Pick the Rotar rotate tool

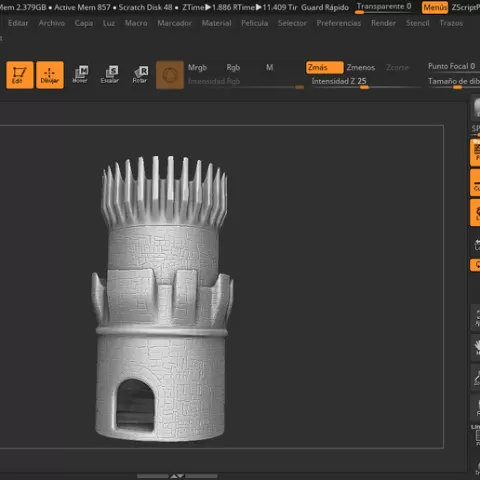(140, 75)
